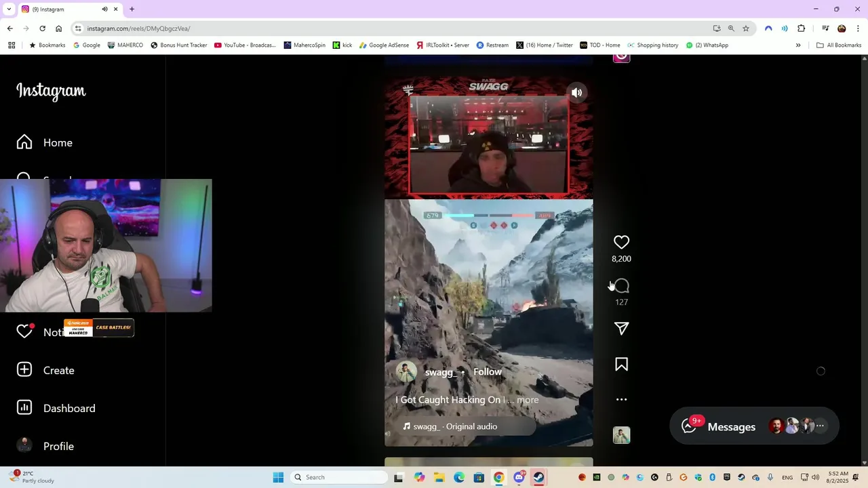Share the reel with paper plane icon

click(x=621, y=329)
